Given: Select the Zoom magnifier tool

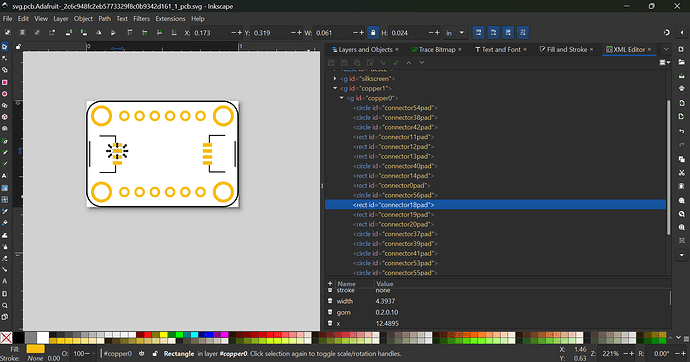Looking at the screenshot, I should click(5, 305).
